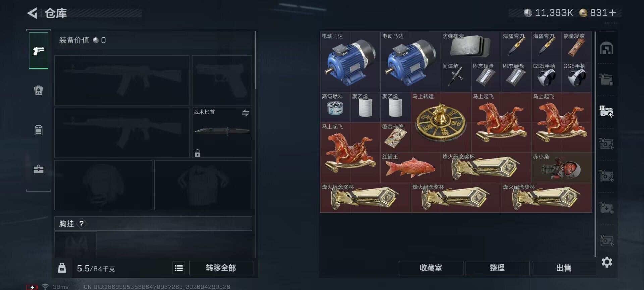Open the briefcase safe-box tab in sidebar
Viewport: 644px width, 290px height.
(39, 169)
